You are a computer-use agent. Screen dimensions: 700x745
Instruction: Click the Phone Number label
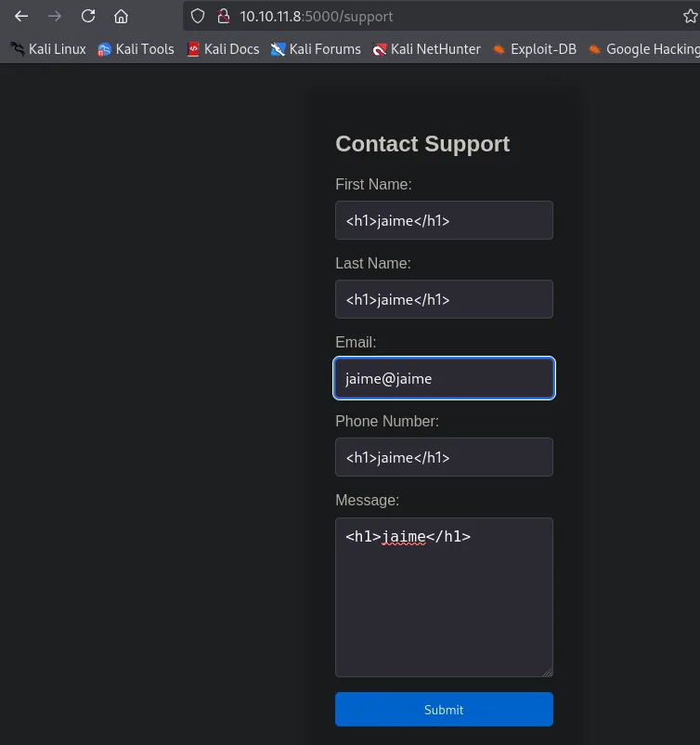pyautogui.click(x=387, y=421)
